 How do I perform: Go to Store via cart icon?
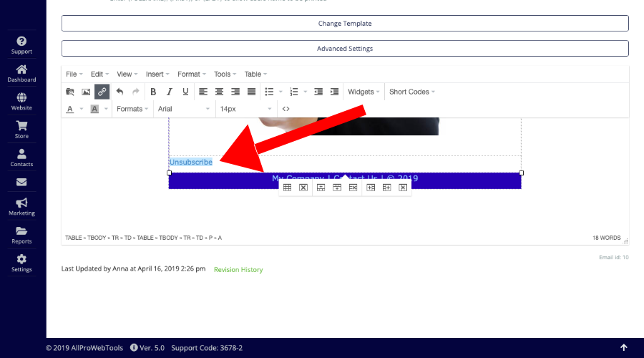(21, 129)
